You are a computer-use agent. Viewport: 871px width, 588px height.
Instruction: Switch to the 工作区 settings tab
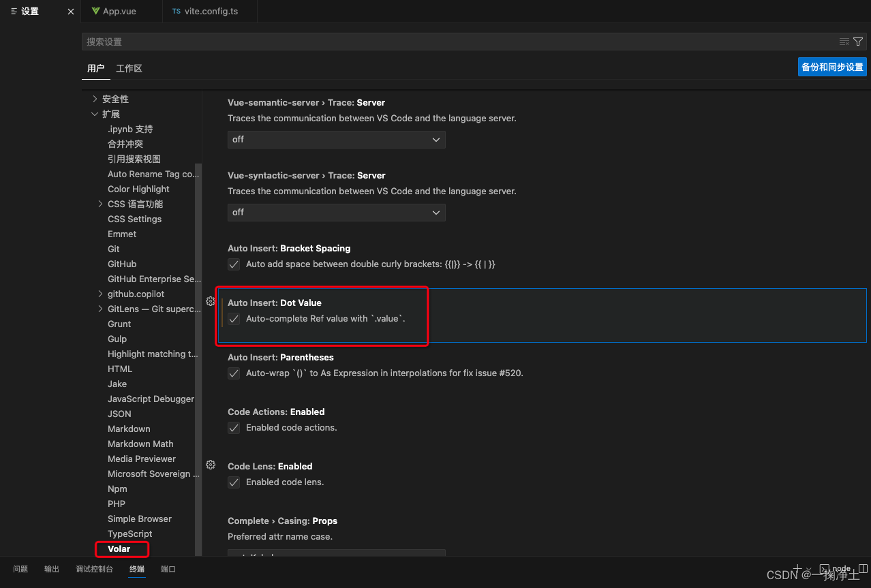click(129, 68)
